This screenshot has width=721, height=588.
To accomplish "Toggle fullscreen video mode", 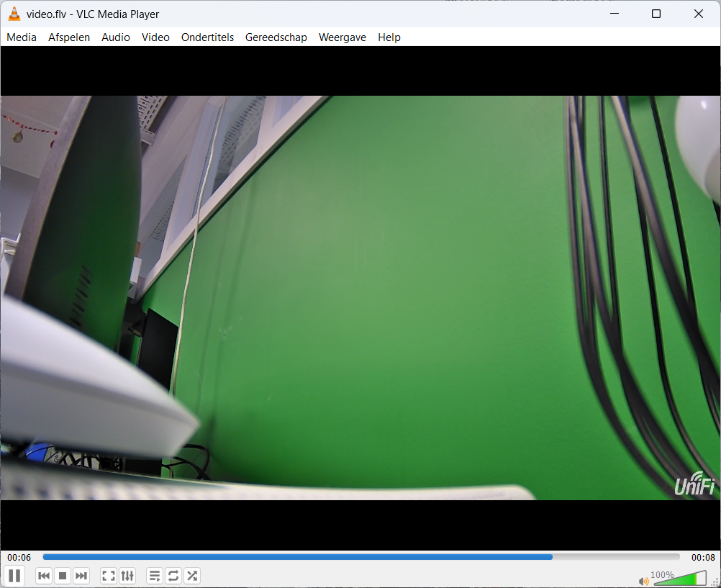I will point(109,576).
